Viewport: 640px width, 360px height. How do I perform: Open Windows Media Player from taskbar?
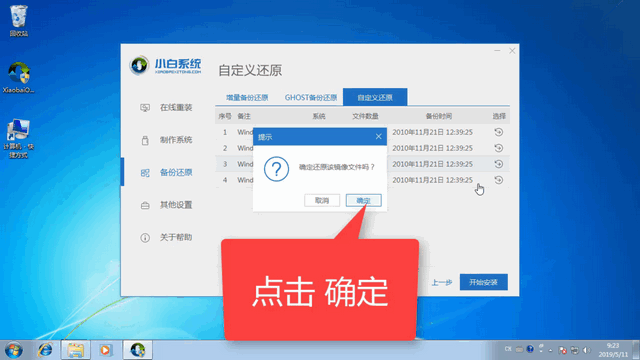(x=105, y=350)
